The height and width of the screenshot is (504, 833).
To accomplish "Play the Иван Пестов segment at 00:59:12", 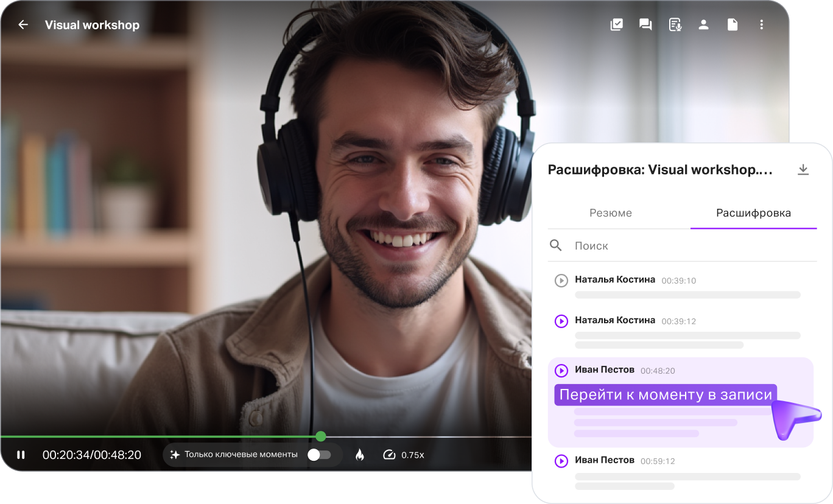I will [x=561, y=461].
